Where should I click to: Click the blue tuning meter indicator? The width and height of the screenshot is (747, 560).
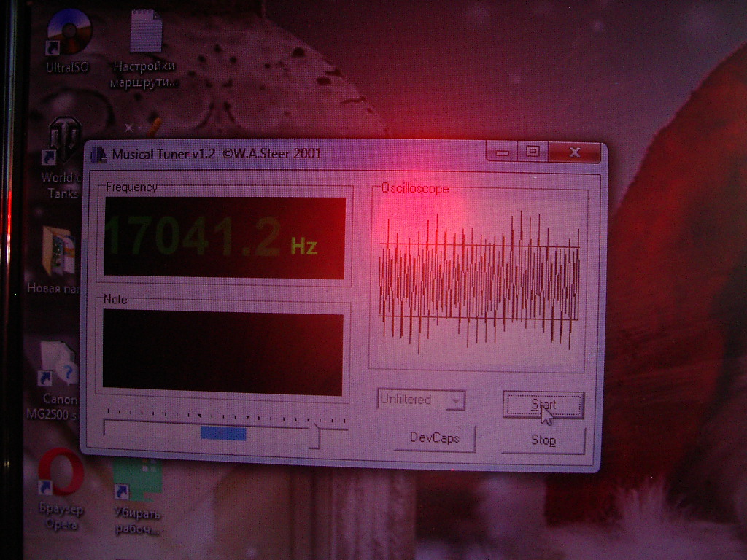(x=223, y=434)
